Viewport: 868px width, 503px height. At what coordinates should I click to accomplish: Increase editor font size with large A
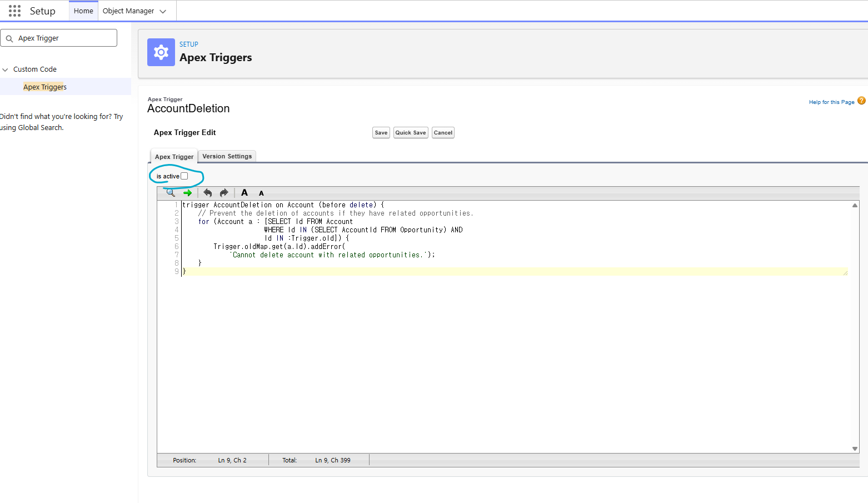pyautogui.click(x=245, y=193)
